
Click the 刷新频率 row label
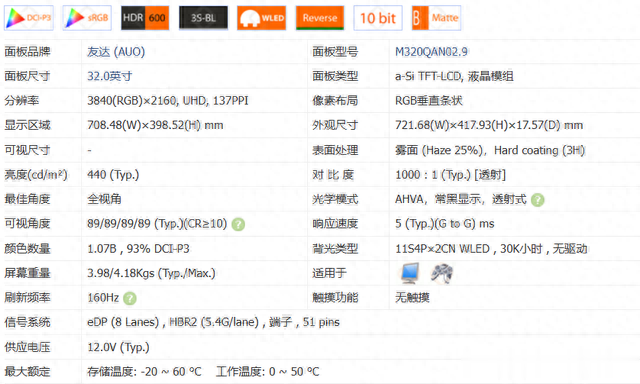click(27, 297)
